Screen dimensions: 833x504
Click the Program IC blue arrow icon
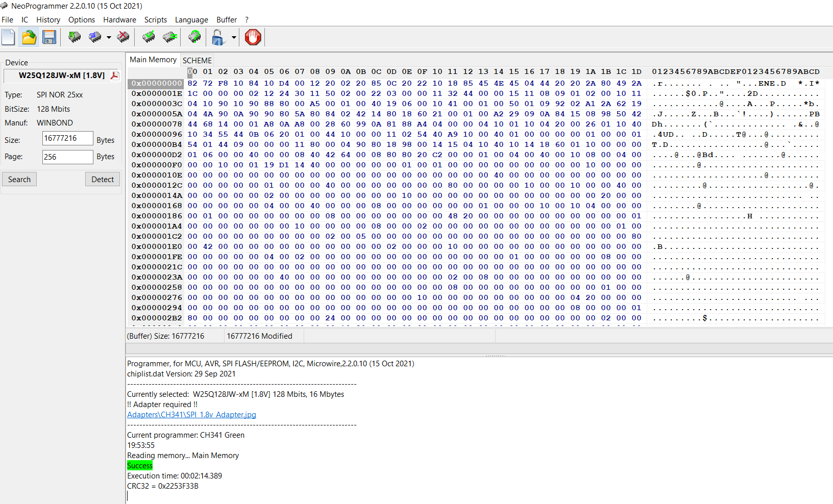(x=95, y=37)
